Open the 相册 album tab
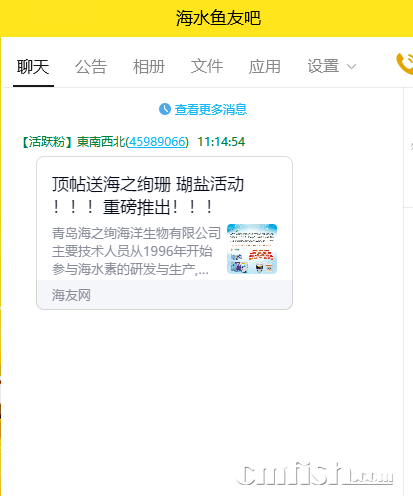This screenshot has width=413, height=496. 149,66
